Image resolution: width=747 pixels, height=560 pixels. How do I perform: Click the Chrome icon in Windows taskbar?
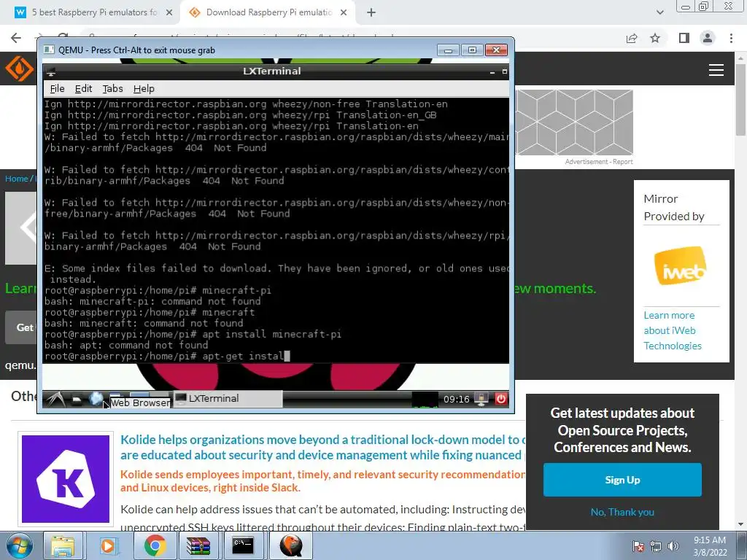(x=155, y=545)
